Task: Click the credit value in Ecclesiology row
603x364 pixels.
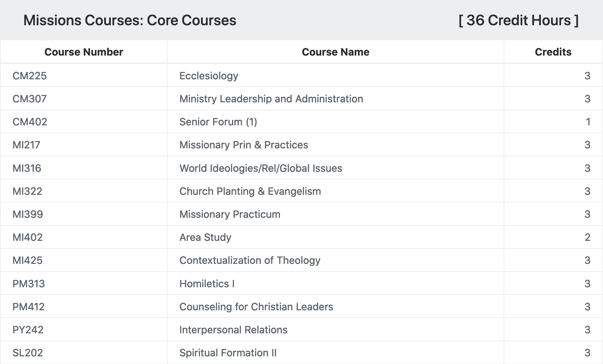Action: point(587,76)
